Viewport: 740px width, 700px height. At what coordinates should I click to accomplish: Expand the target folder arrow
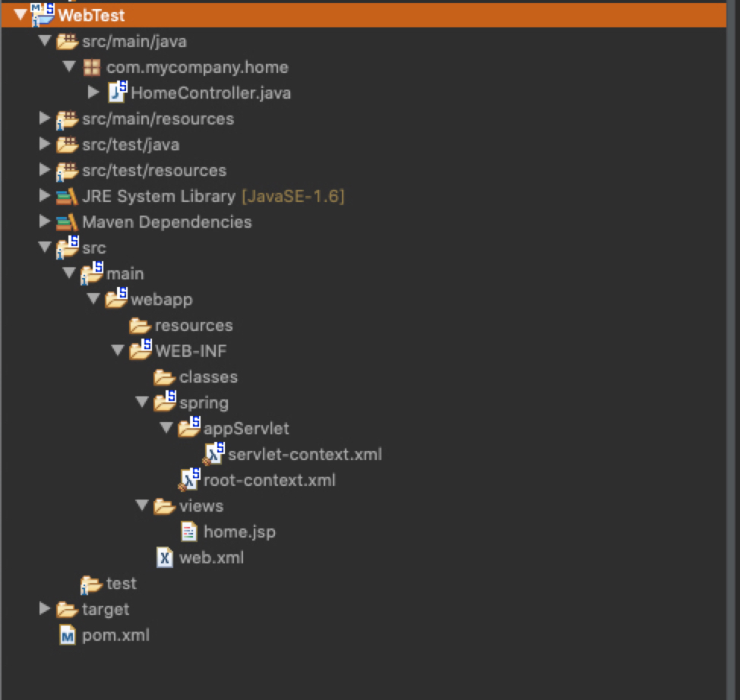click(x=45, y=608)
